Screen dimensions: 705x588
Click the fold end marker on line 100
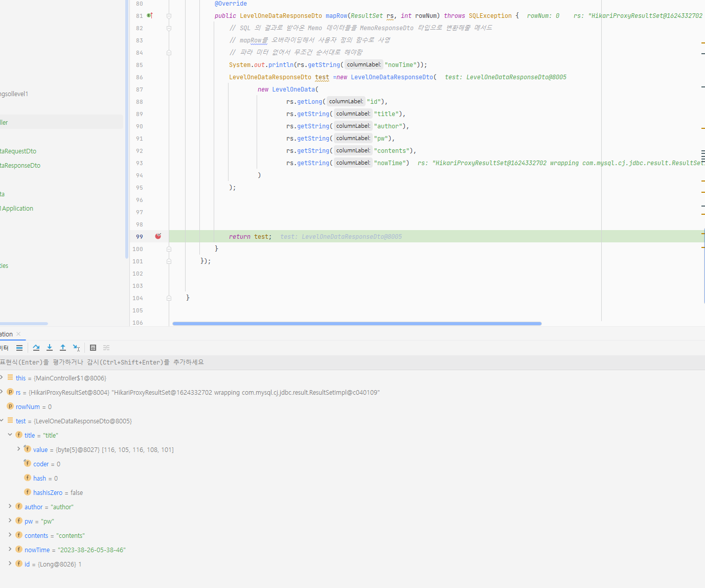click(169, 249)
